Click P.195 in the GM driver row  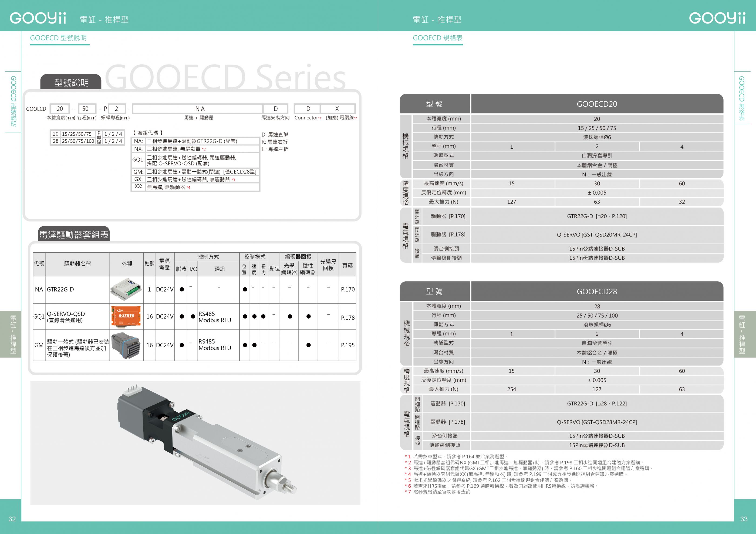click(348, 345)
